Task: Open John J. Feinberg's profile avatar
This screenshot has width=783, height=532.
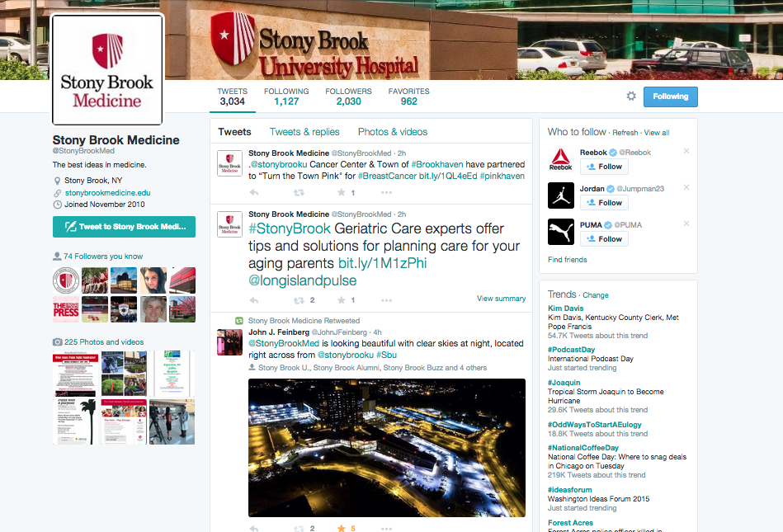Action: (229, 341)
